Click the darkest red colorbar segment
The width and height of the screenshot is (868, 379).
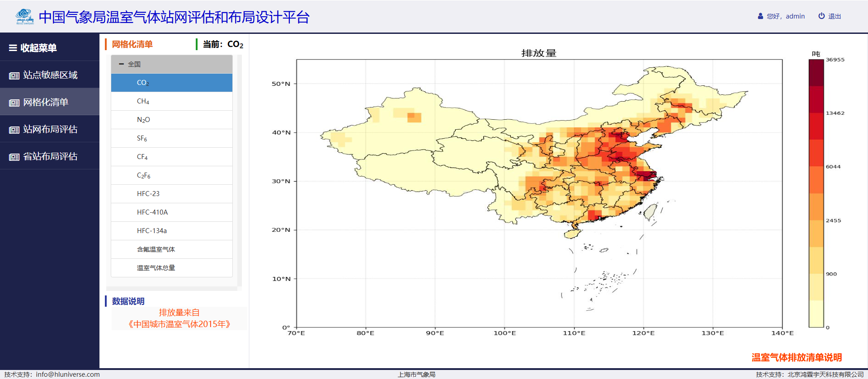tap(816, 72)
